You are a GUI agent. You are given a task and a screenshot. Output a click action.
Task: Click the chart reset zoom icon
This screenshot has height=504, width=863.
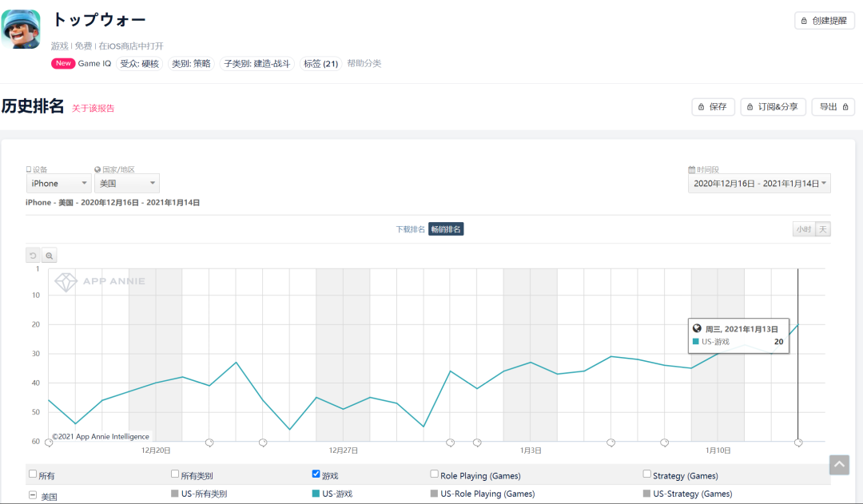tap(34, 256)
